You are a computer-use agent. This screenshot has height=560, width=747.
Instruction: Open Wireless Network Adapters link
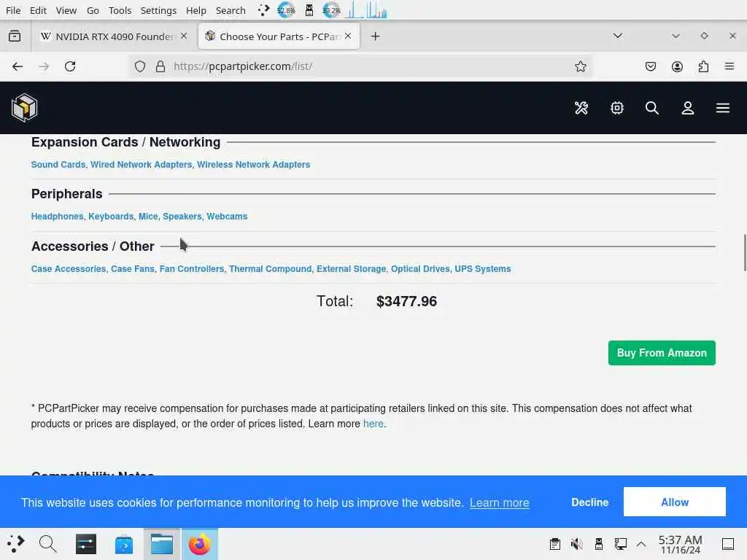(x=253, y=165)
